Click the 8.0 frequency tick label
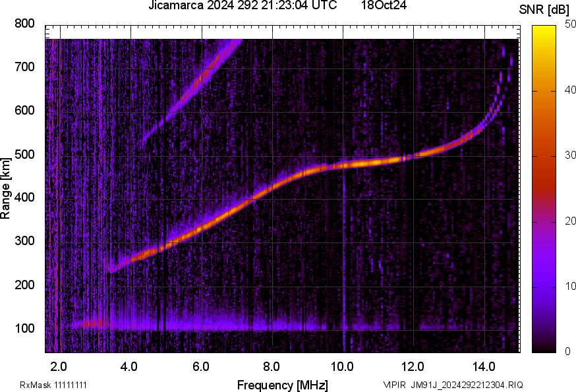 pos(271,366)
